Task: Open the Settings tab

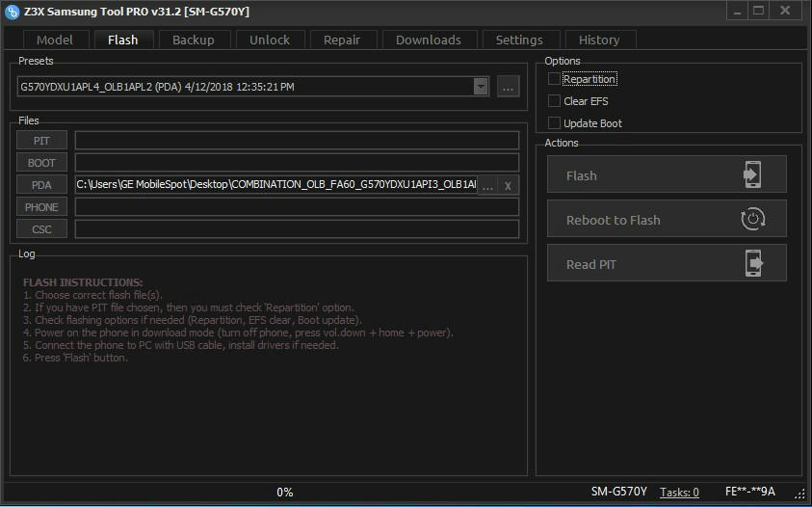Action: tap(519, 40)
